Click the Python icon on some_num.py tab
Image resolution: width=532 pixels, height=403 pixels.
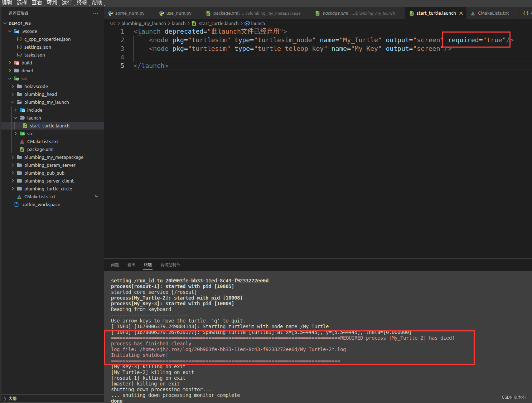pyautogui.click(x=111, y=13)
